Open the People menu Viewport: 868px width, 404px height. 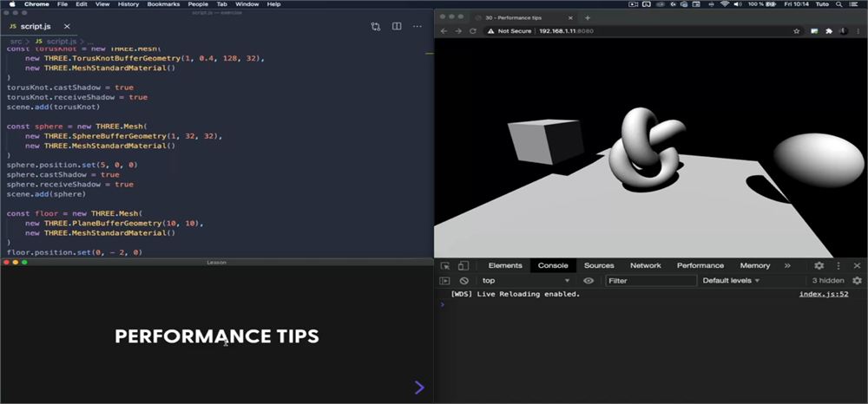coord(198,3)
